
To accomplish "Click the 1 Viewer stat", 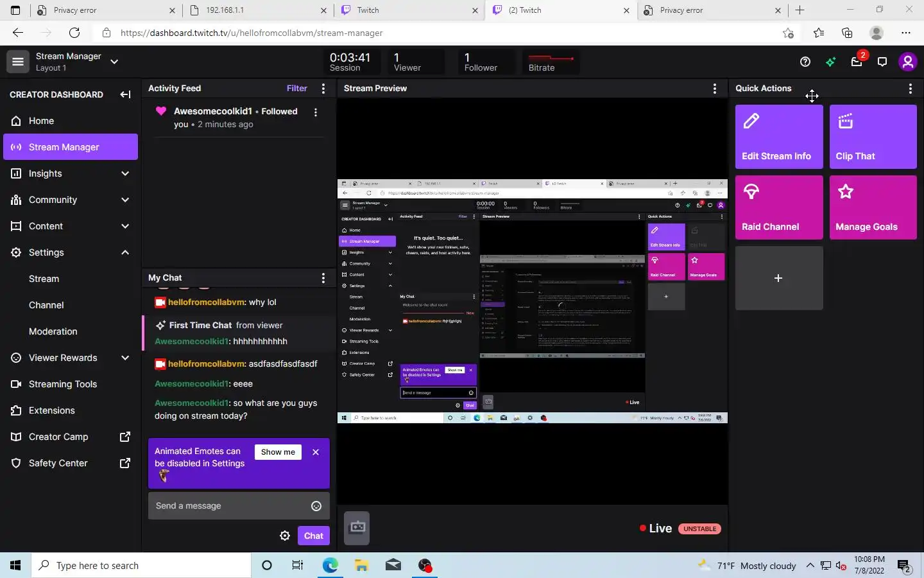I will click(x=416, y=62).
